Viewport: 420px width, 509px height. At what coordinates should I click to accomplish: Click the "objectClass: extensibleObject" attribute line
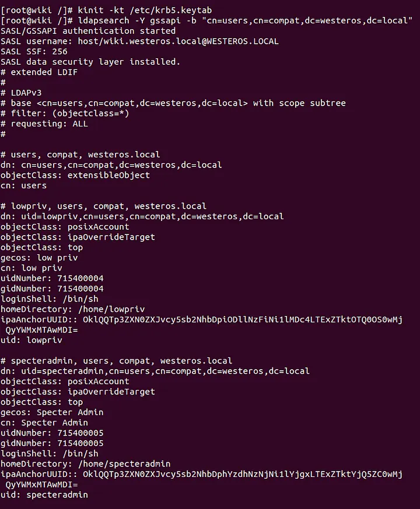(x=75, y=175)
